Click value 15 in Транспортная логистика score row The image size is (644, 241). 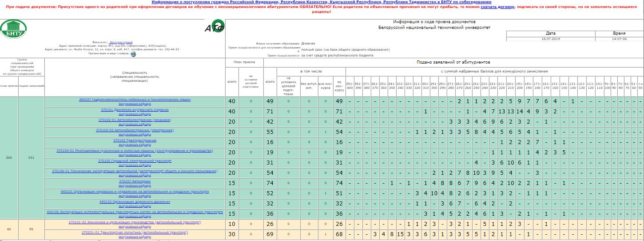(x=400, y=234)
